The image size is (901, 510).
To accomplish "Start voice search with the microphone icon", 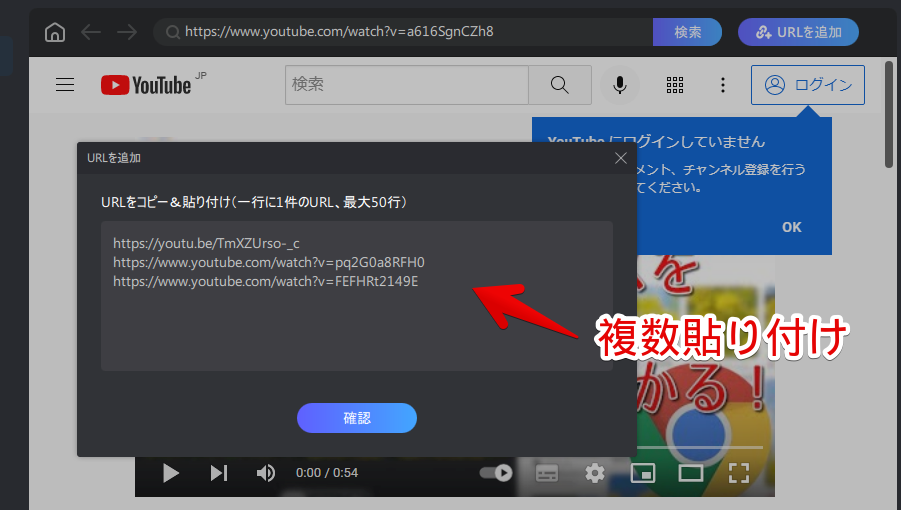I will coord(619,85).
